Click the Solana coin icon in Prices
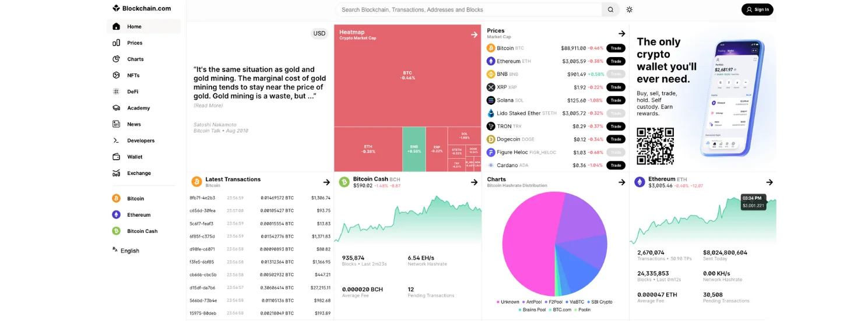Image resolution: width=868 pixels, height=321 pixels. 491,100
